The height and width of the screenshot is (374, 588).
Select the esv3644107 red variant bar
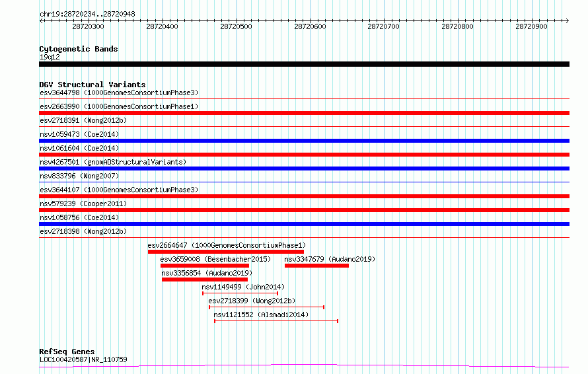tap(304, 196)
